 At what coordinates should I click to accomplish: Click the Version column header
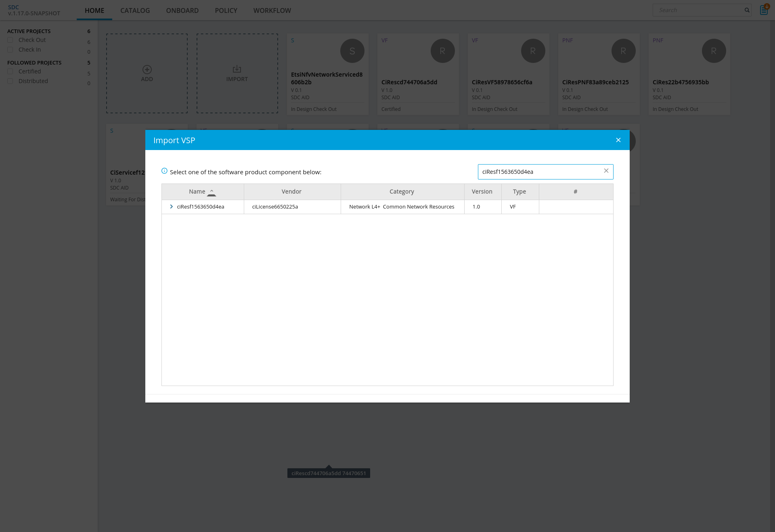[482, 192]
